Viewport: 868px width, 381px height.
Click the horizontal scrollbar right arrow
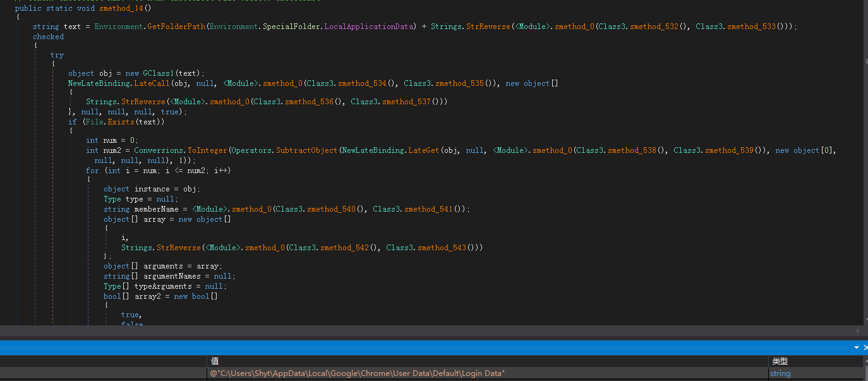point(857,330)
